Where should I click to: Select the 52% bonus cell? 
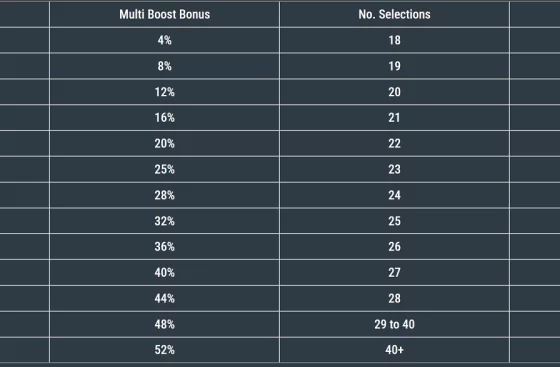(164, 350)
